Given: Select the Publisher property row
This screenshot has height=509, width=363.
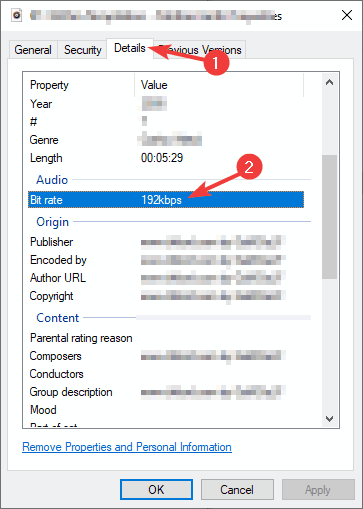Looking at the screenshot, I should coord(166,242).
